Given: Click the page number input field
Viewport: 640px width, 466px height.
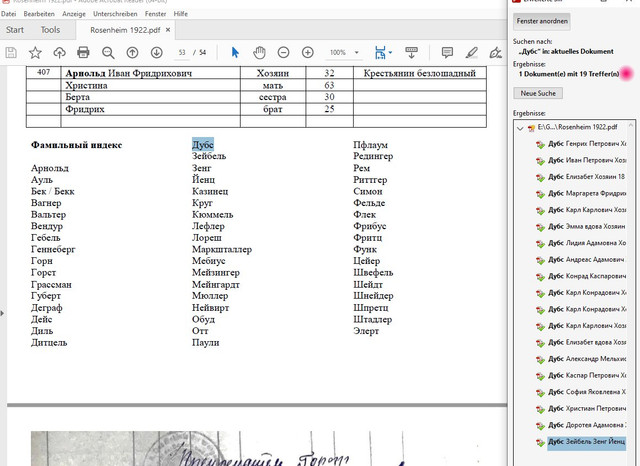Looking at the screenshot, I should (x=182, y=52).
